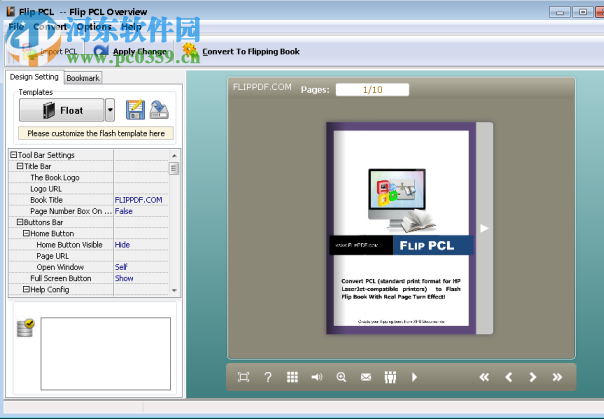
Task: Click the customize flash template notice
Action: (x=96, y=133)
